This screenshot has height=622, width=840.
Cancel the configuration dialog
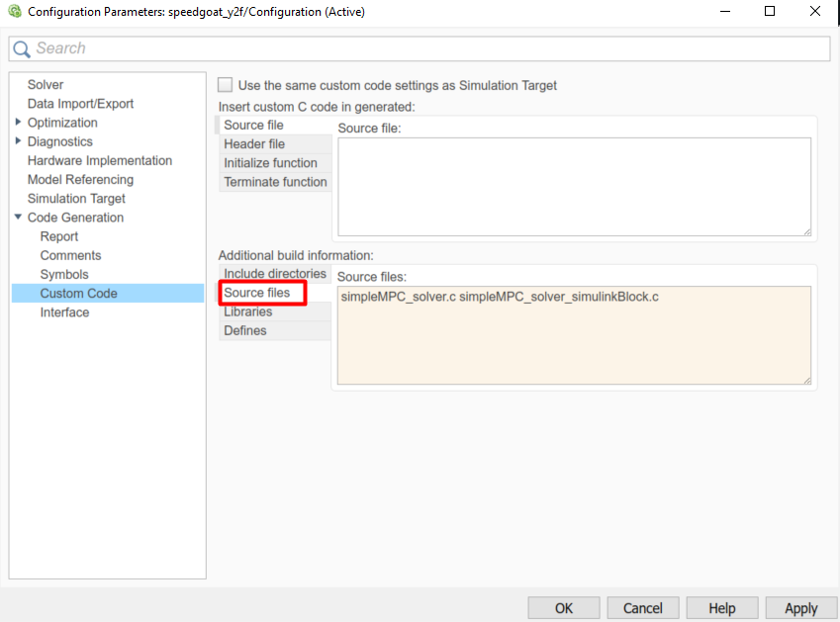pyautogui.click(x=642, y=608)
